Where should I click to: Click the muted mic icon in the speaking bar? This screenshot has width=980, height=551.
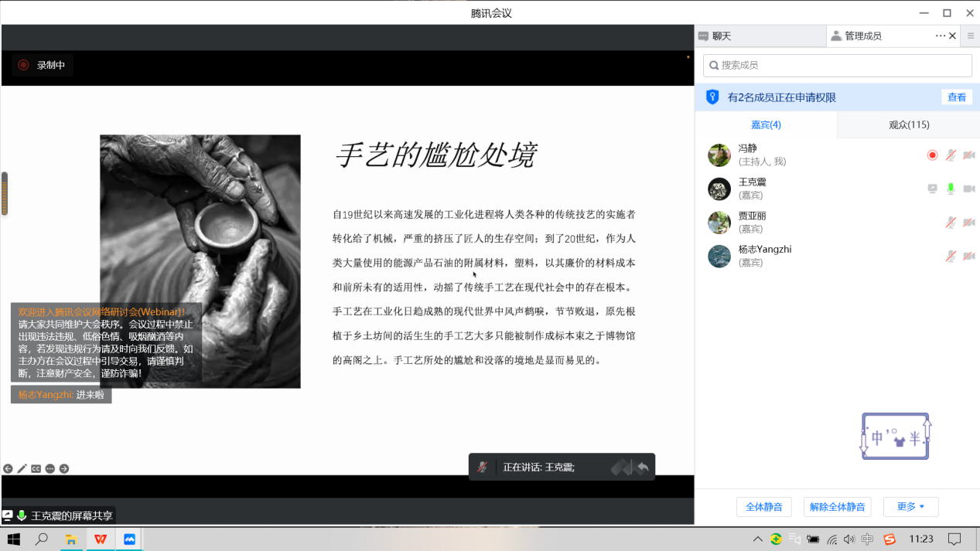483,467
